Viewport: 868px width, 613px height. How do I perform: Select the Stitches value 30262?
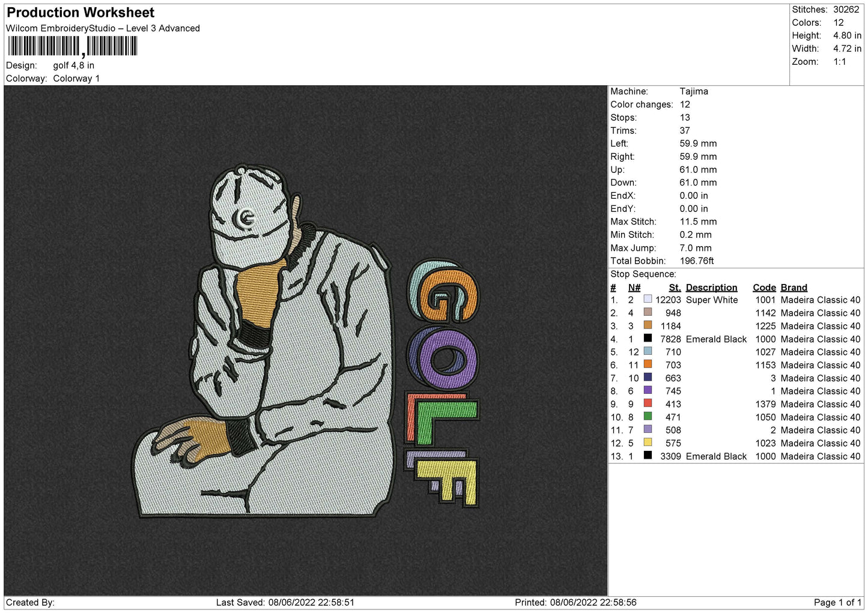click(x=846, y=10)
